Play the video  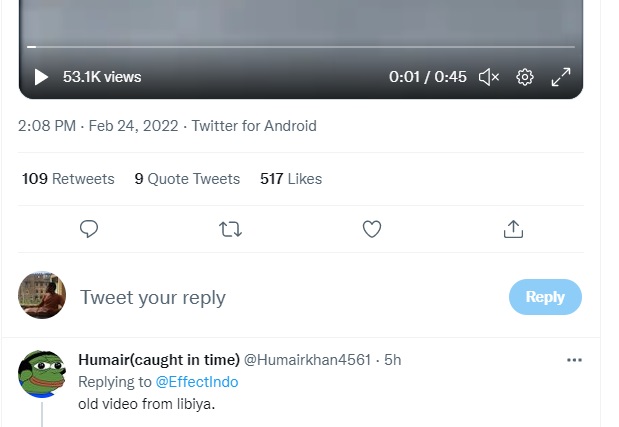point(41,77)
